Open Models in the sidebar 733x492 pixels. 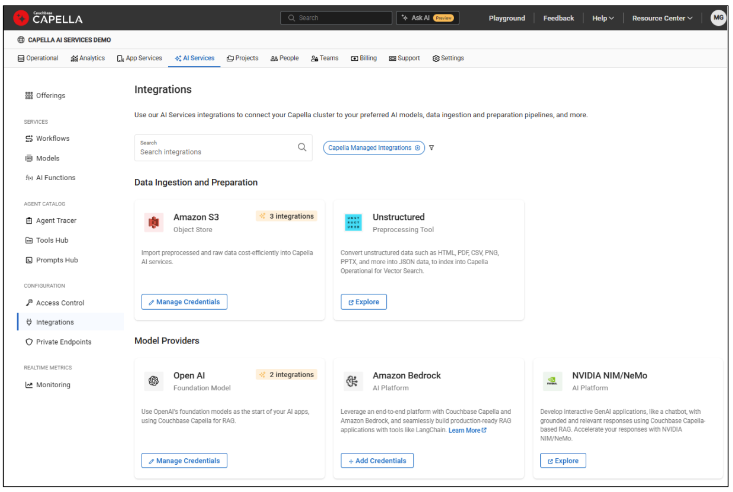coord(42,159)
